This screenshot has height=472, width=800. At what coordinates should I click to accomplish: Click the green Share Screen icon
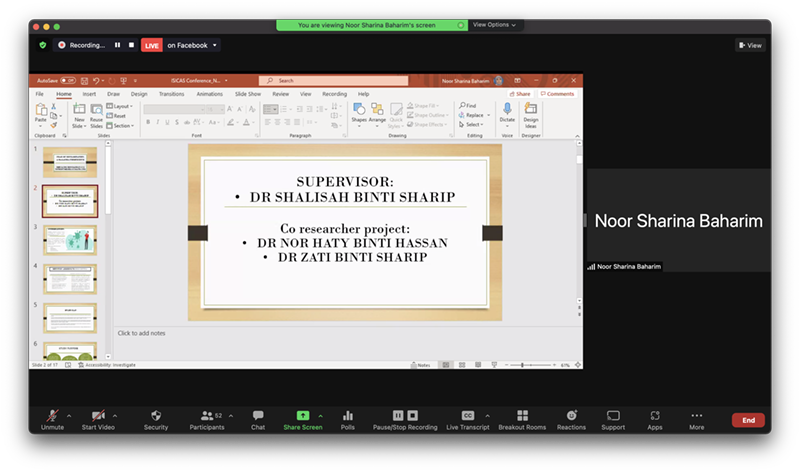302,415
